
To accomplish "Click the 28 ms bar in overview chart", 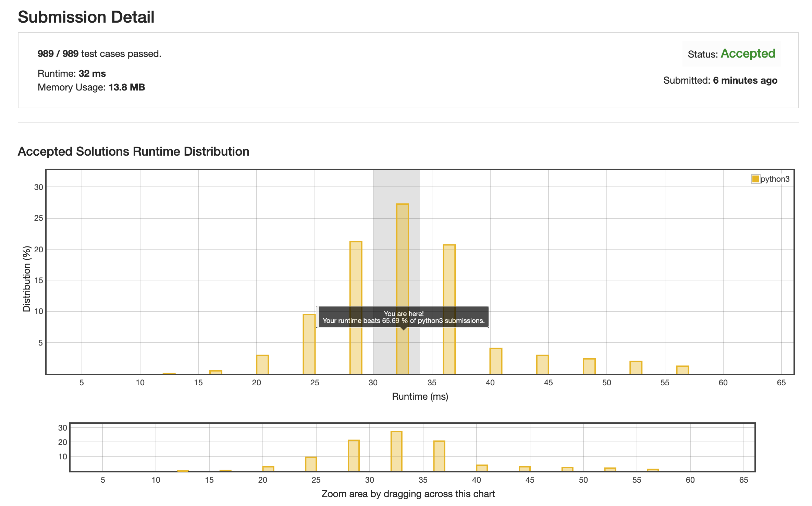I will (x=354, y=456).
